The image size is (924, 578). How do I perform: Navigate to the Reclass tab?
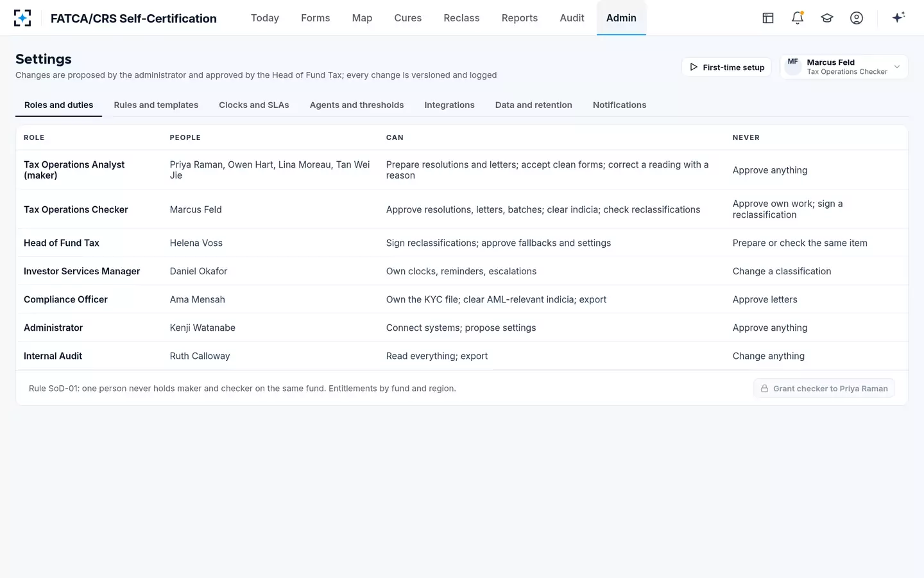tap(461, 18)
